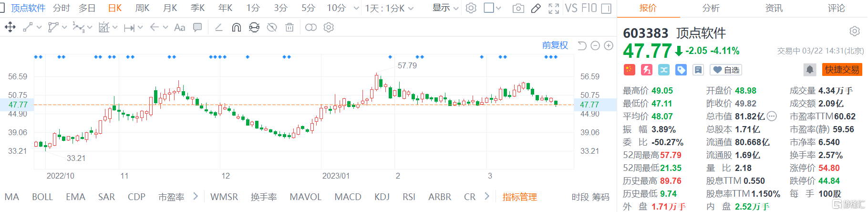Open the 评论 comments tab
The height and width of the screenshot is (212, 868).
[836, 8]
